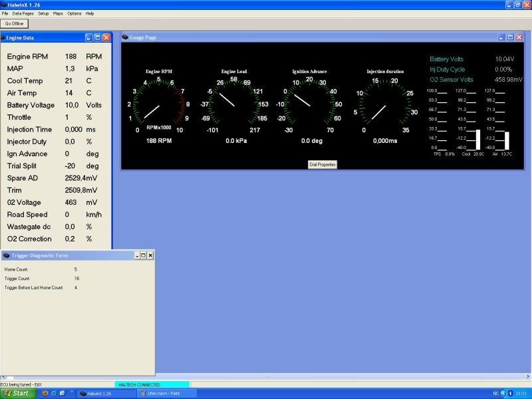Click the Cool Temp row label

[x=25, y=81]
